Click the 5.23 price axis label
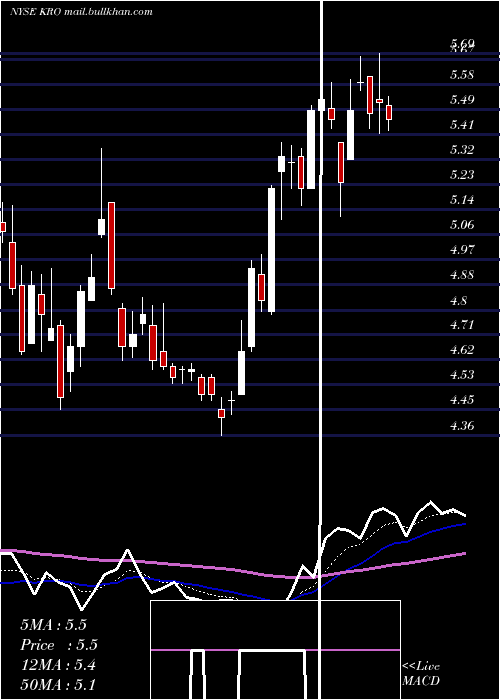 pyautogui.click(x=462, y=175)
